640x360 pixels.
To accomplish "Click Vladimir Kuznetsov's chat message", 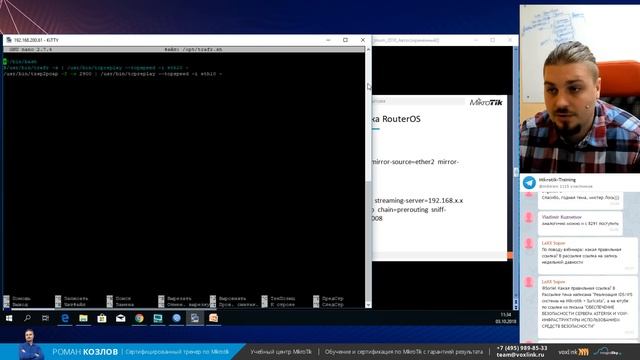I will (580, 224).
